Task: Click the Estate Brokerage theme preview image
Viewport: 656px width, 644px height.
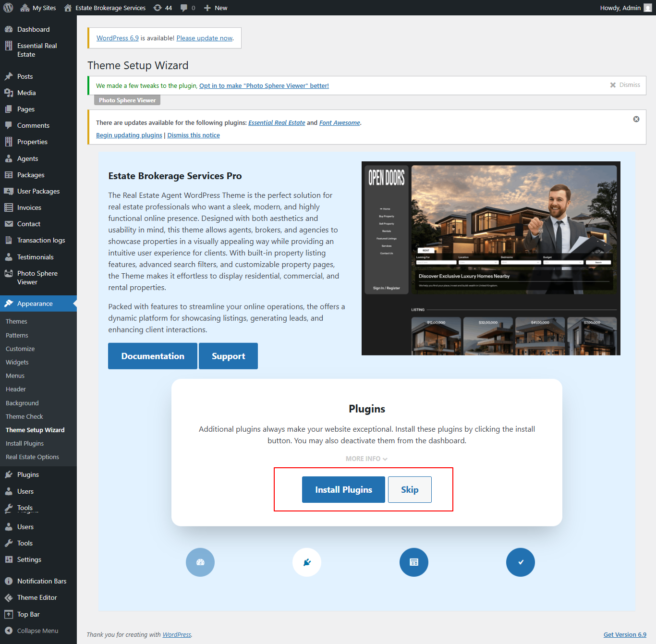Action: [491, 258]
